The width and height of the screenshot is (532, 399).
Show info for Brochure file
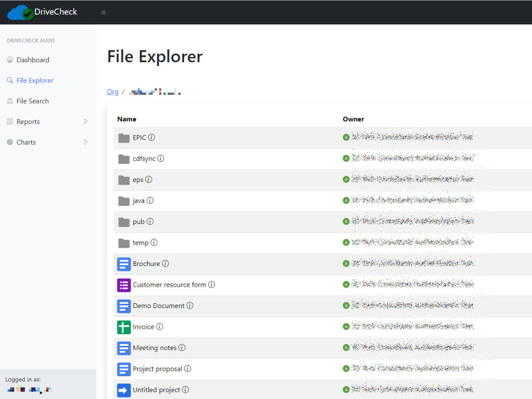click(x=165, y=264)
